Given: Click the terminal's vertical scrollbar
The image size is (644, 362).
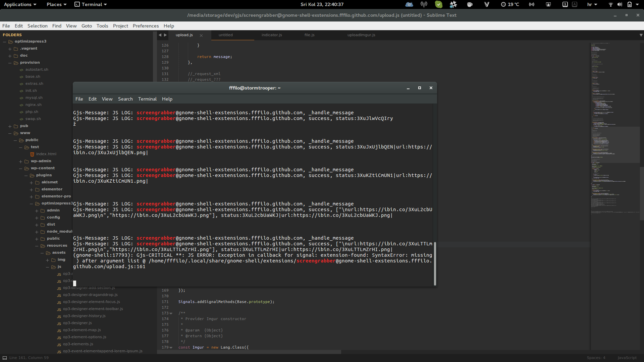Looking at the screenshot, I should 435,264.
